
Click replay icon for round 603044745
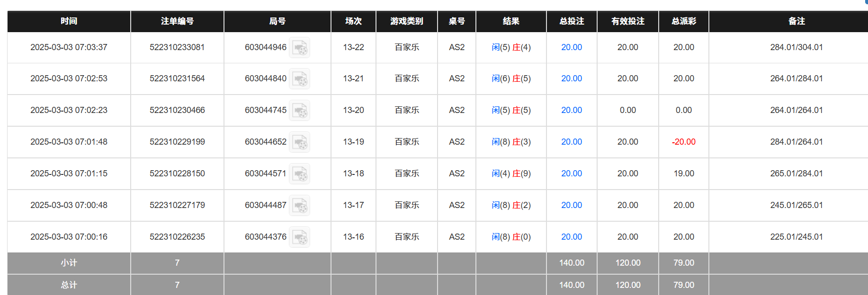[299, 111]
